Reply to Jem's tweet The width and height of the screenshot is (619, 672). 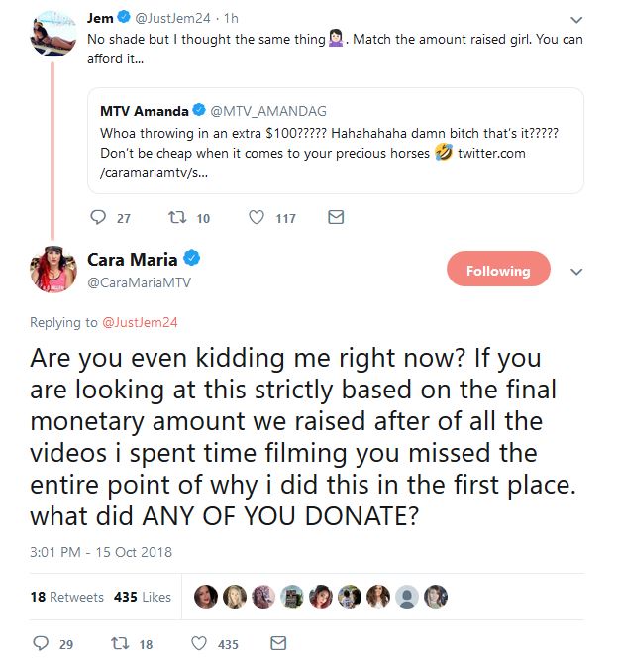coord(97,217)
